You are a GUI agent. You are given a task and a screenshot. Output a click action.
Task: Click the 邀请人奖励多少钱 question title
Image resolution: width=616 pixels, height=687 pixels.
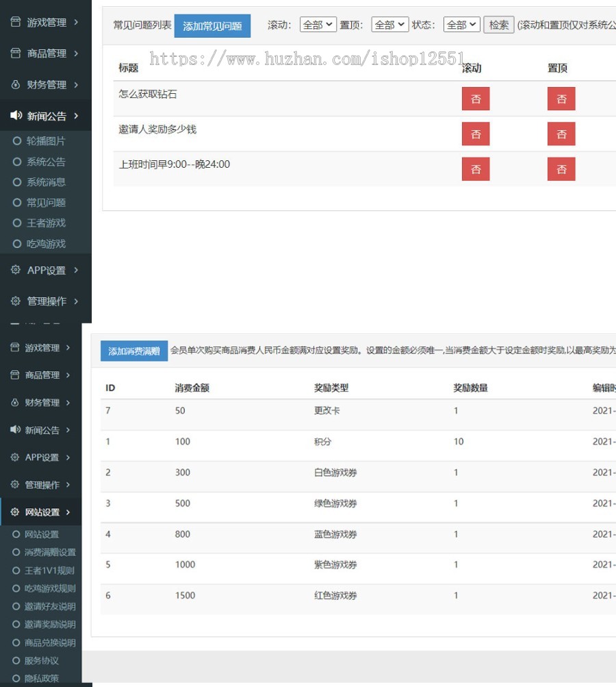coord(157,129)
